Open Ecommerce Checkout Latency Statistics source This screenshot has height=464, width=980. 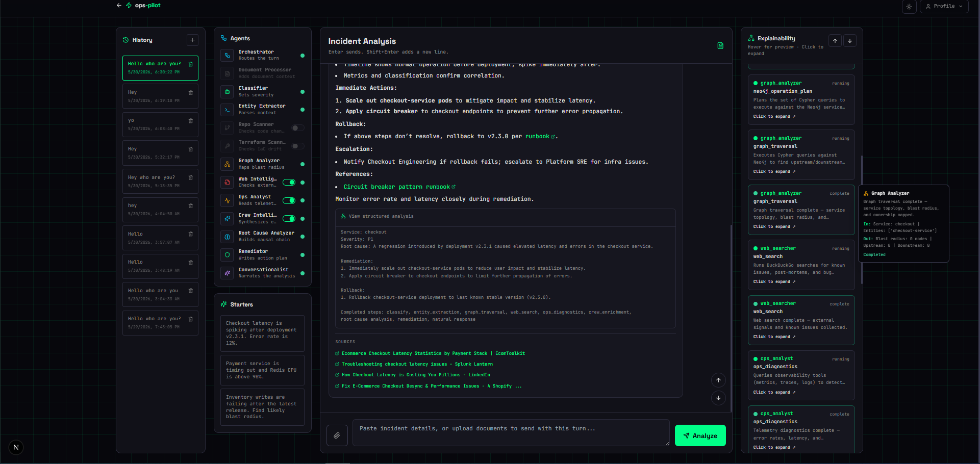coord(430,353)
